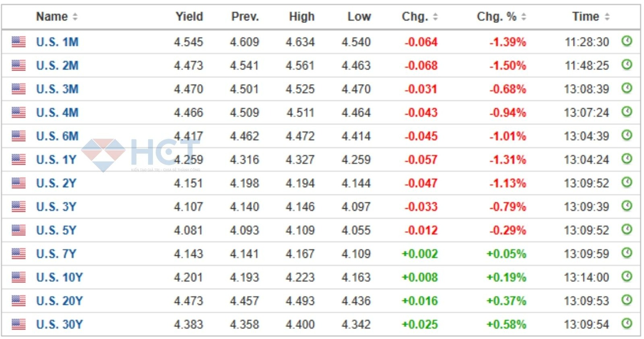Viewport: 644px width, 339px height.
Task: Click the Prev. column header
Action: tap(245, 17)
